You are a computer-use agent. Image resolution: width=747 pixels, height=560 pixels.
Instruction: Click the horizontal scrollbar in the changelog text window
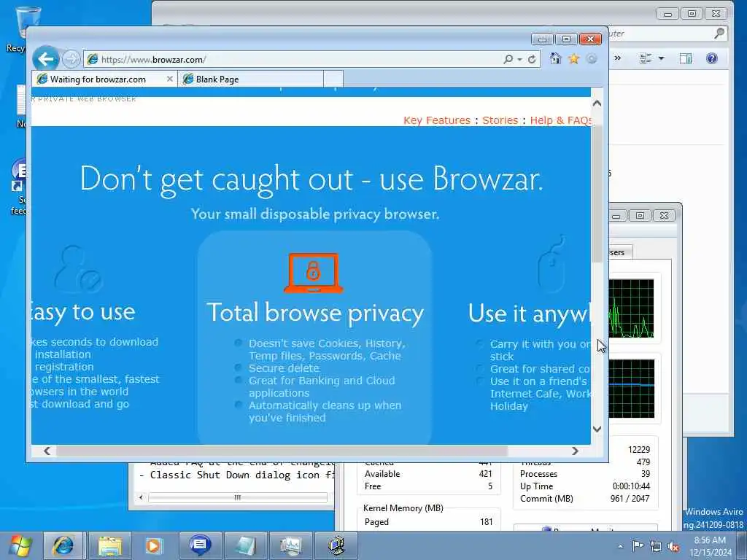point(238,497)
